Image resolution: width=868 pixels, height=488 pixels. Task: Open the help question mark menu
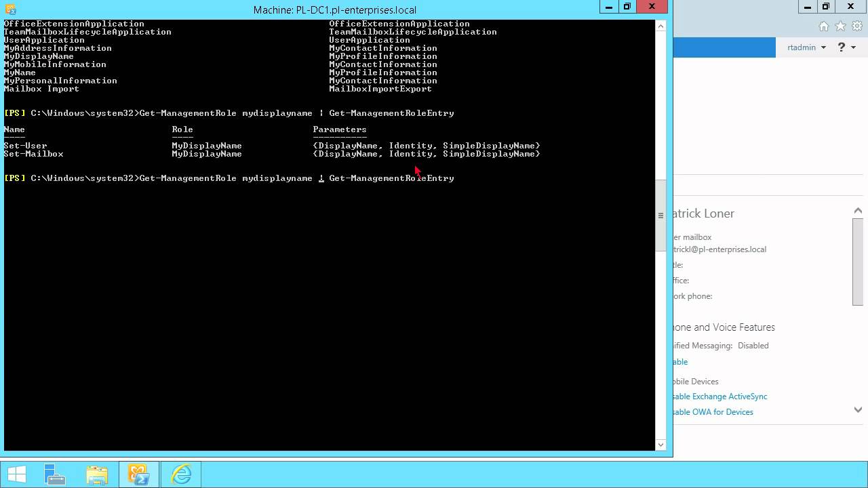pyautogui.click(x=846, y=47)
